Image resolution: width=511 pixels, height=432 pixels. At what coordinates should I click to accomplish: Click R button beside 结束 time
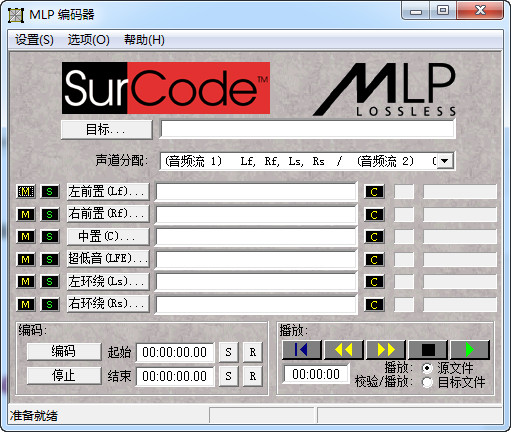(253, 376)
